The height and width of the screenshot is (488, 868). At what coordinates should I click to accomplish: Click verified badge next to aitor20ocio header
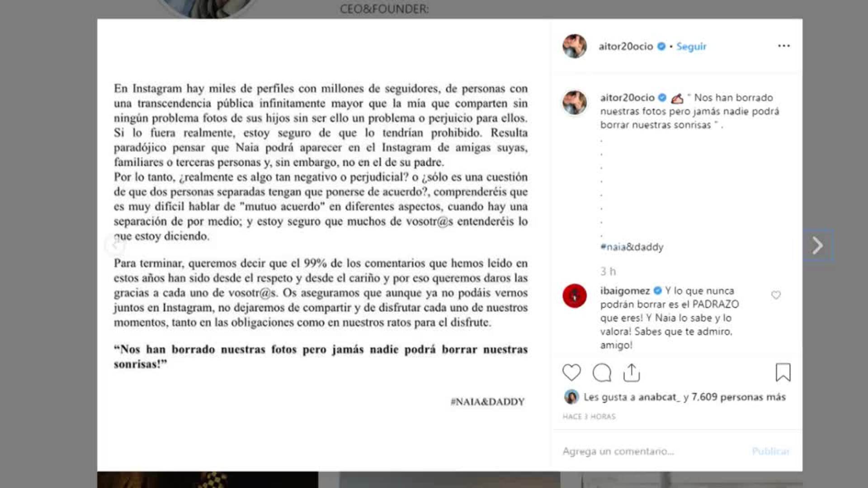(x=661, y=46)
